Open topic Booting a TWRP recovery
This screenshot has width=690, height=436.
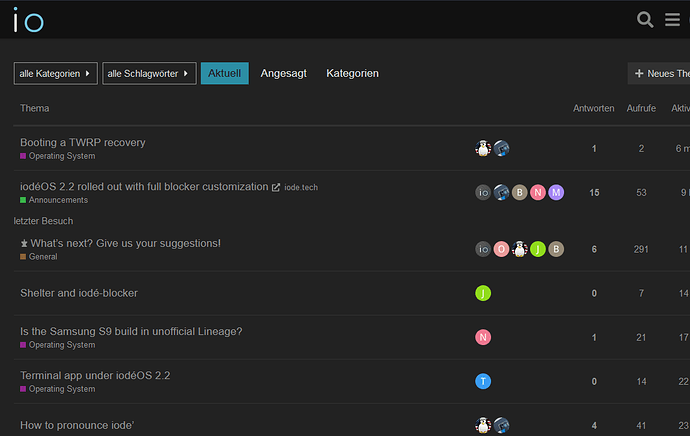click(x=83, y=143)
